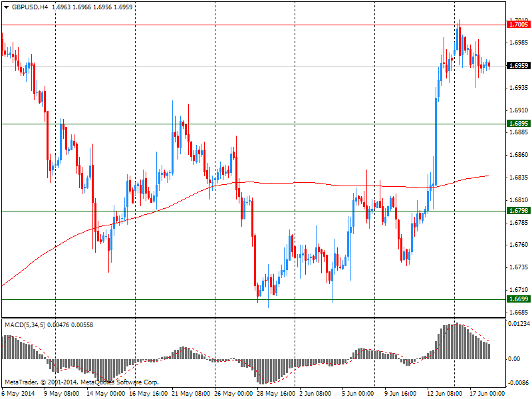Select the green 1.6798 level label
This screenshot has height=399, width=532.
[519, 211]
